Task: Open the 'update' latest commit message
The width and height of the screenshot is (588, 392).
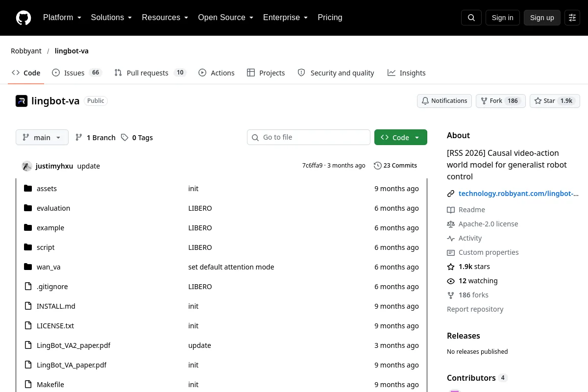Action: pyautogui.click(x=89, y=166)
